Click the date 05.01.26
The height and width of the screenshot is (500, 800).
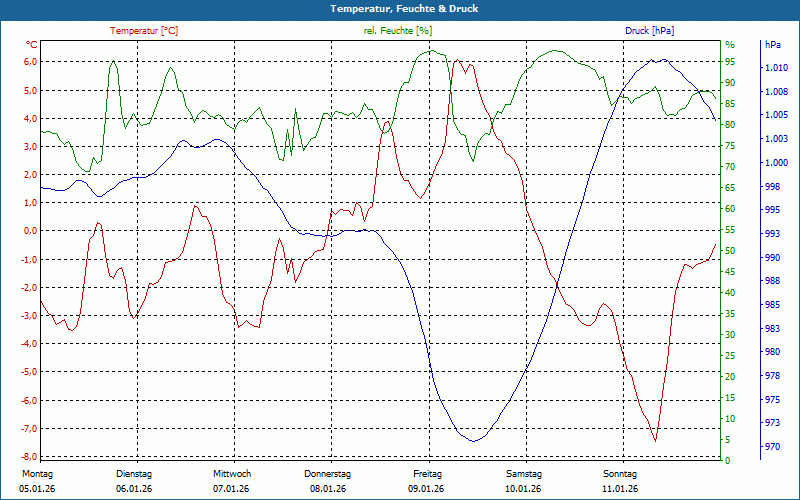point(37,489)
